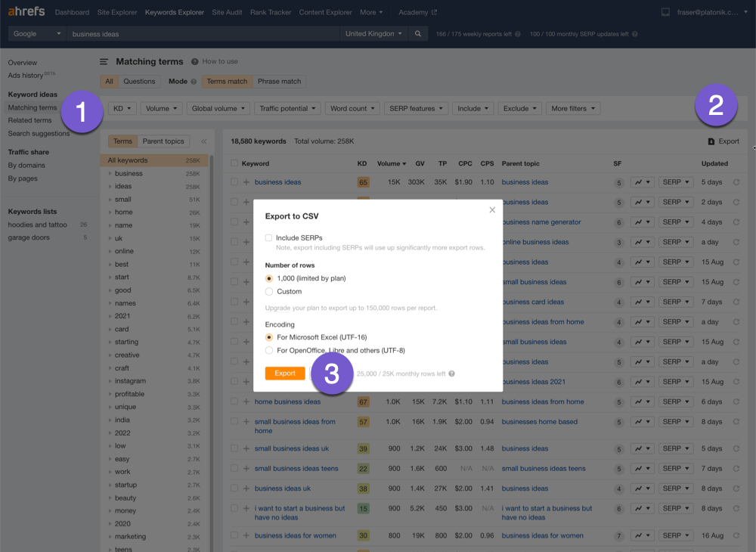Click the keyword search input field
Screen dimensions: 756x552
click(x=203, y=34)
